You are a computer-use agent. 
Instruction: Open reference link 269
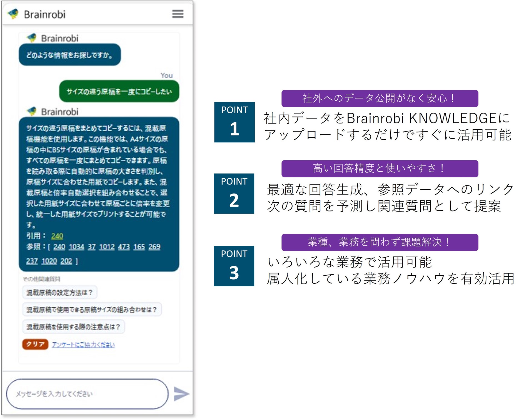click(x=154, y=247)
